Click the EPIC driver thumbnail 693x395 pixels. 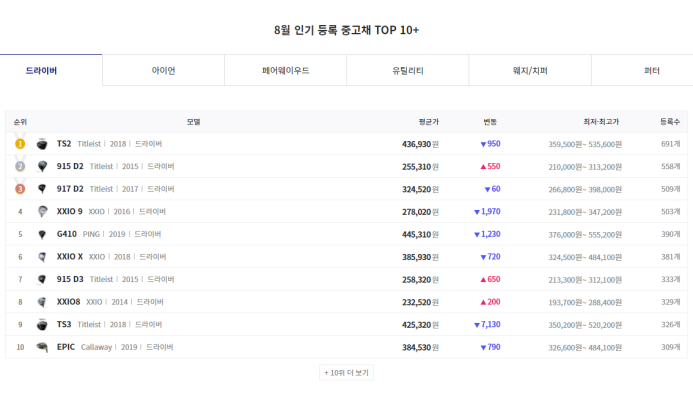(42, 347)
